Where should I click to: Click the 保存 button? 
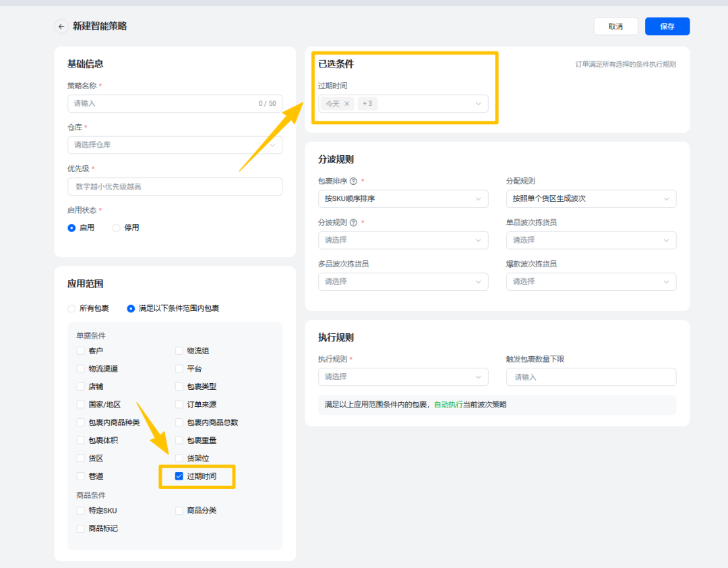click(x=667, y=26)
